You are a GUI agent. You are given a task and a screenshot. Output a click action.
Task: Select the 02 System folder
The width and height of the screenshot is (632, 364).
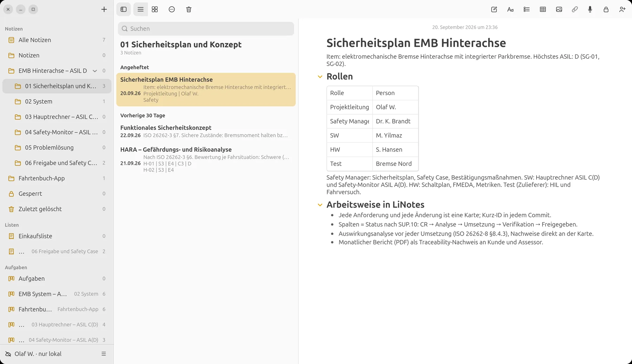[57, 101]
